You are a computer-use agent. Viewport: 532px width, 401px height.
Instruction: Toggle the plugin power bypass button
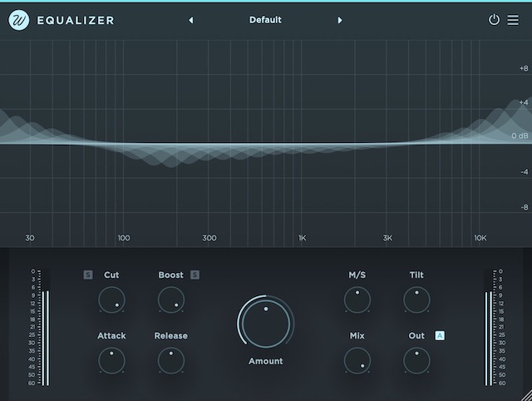point(494,20)
